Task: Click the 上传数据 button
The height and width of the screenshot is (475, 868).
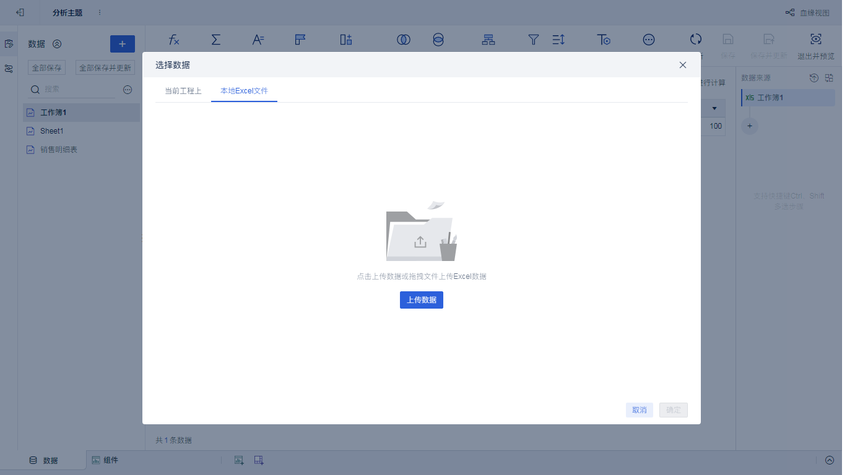Action: [422, 300]
